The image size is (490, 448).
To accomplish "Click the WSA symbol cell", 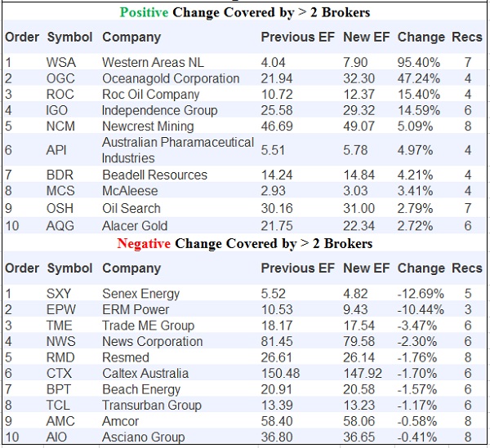I will 60,62.
